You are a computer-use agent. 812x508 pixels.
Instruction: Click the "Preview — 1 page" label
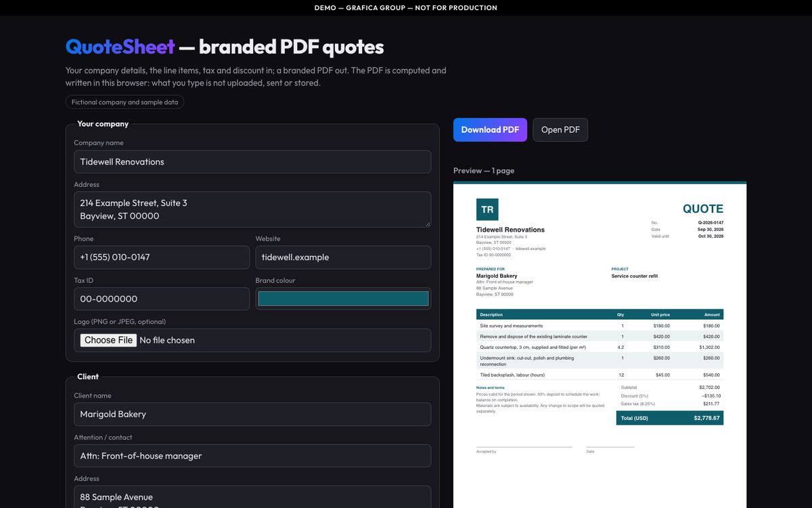[484, 171]
